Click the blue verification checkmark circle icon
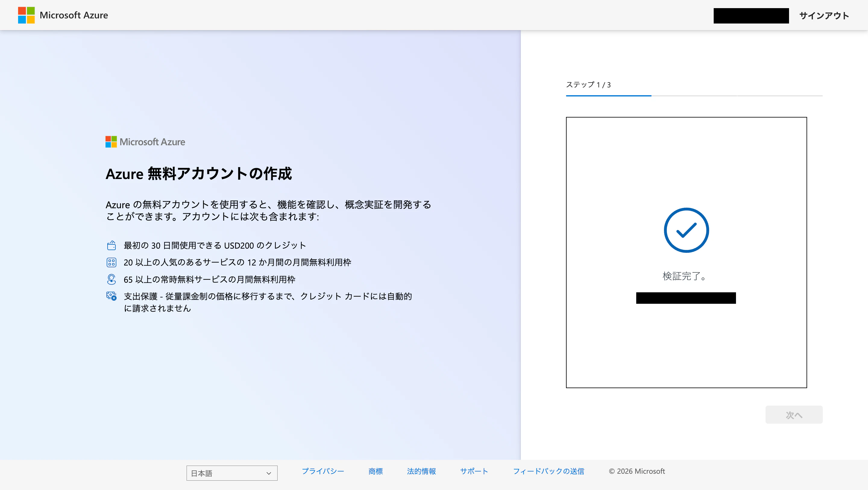 click(x=686, y=230)
